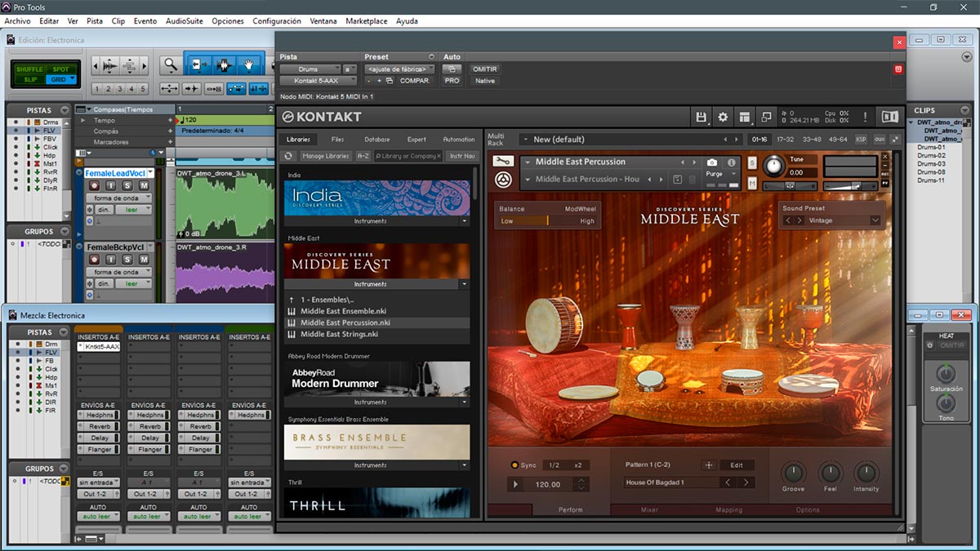The width and height of the screenshot is (980, 551).
Task: Open the Marketplace menu
Action: [x=367, y=20]
